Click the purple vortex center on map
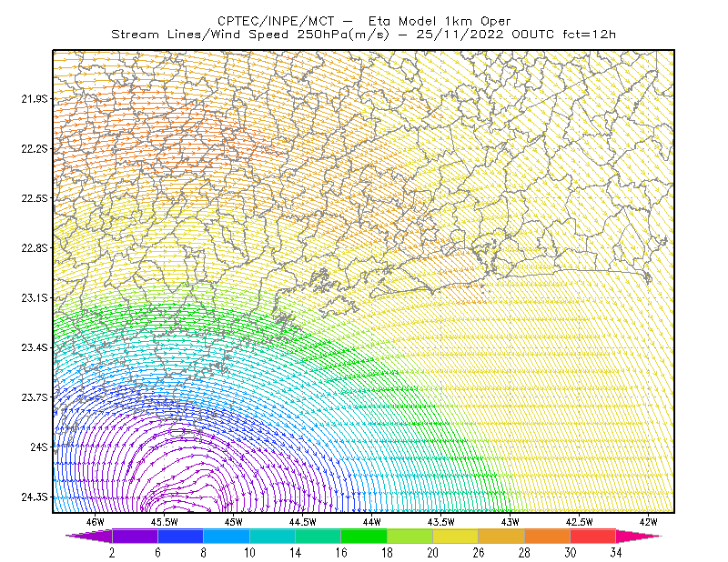Viewport: 728px width, 562px height. pyautogui.click(x=187, y=494)
